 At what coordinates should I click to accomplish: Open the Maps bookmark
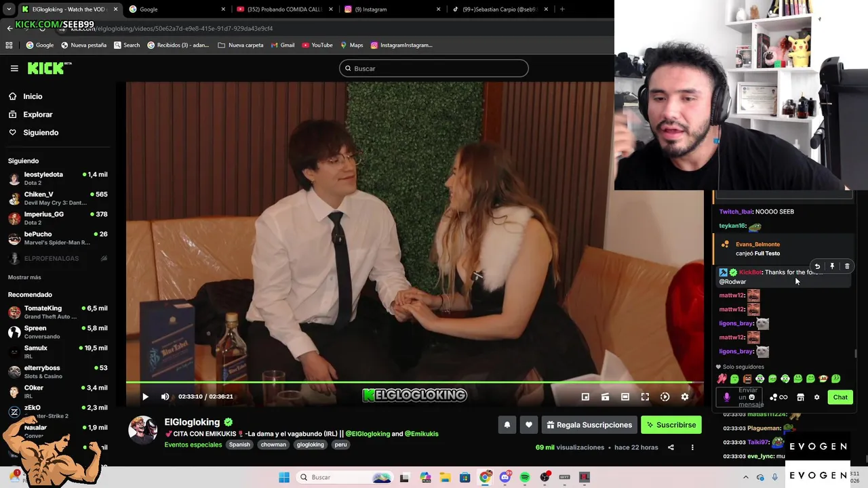click(x=352, y=45)
